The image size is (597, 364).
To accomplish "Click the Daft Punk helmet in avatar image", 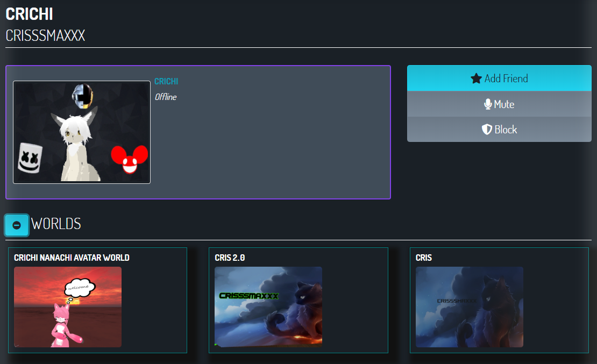I will pyautogui.click(x=82, y=95).
